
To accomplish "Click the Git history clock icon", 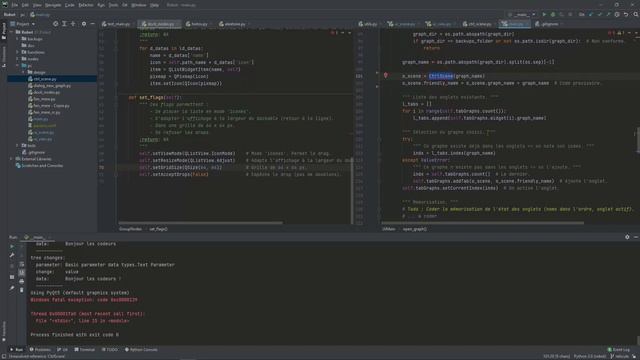I will [617, 14].
